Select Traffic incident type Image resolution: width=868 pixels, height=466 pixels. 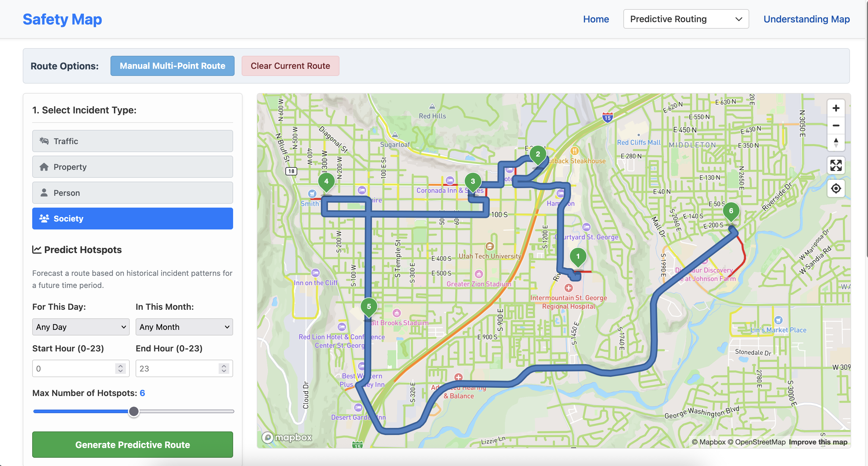(132, 141)
